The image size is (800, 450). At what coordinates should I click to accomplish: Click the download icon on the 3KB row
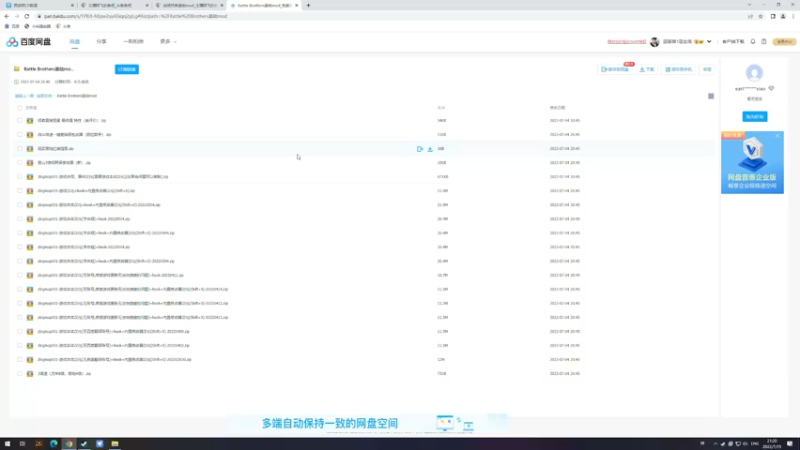click(x=430, y=149)
